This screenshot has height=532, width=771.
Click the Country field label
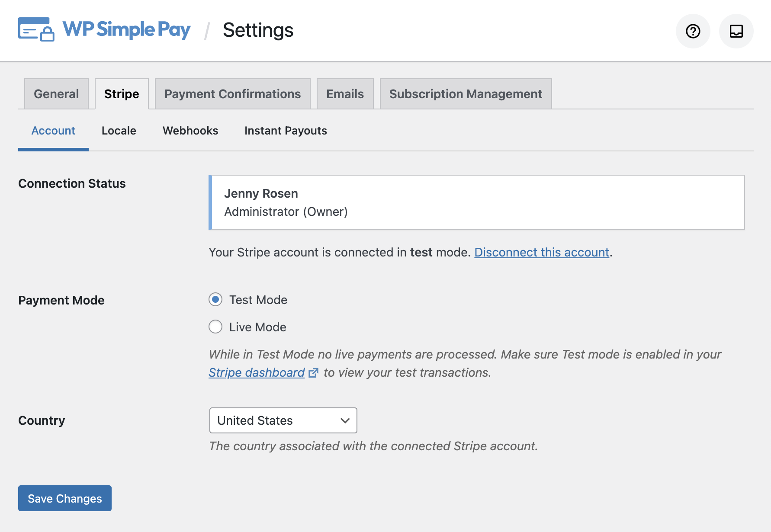[42, 420]
